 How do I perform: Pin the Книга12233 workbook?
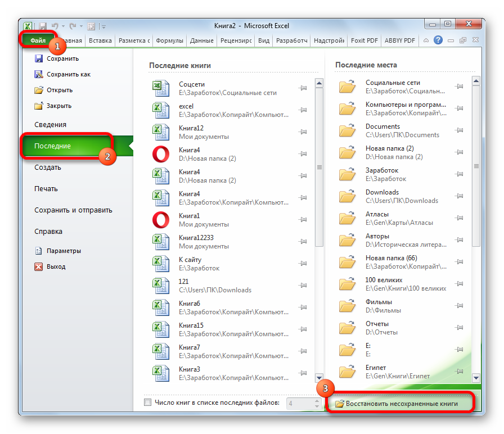(x=303, y=242)
